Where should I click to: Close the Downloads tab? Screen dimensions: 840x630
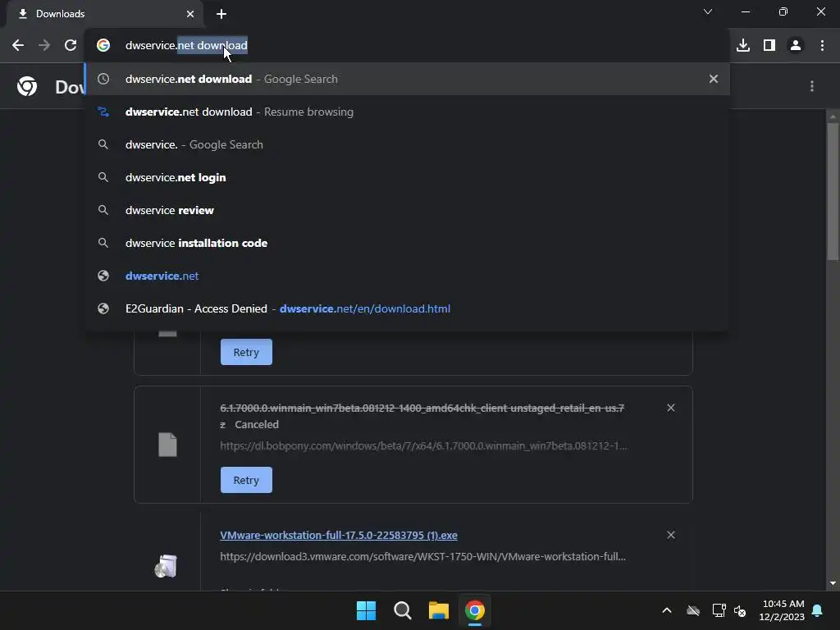click(x=190, y=14)
